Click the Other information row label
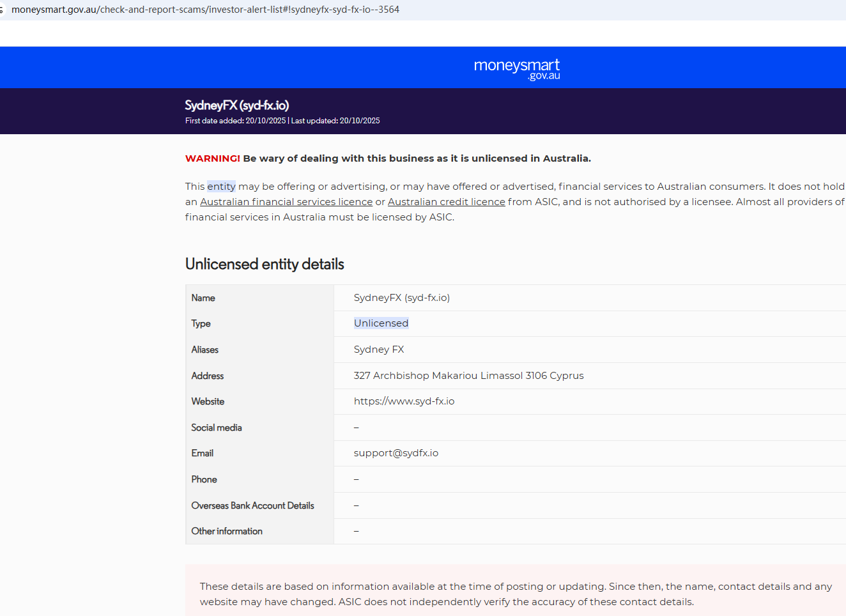This screenshot has height=616, width=846. tap(227, 531)
